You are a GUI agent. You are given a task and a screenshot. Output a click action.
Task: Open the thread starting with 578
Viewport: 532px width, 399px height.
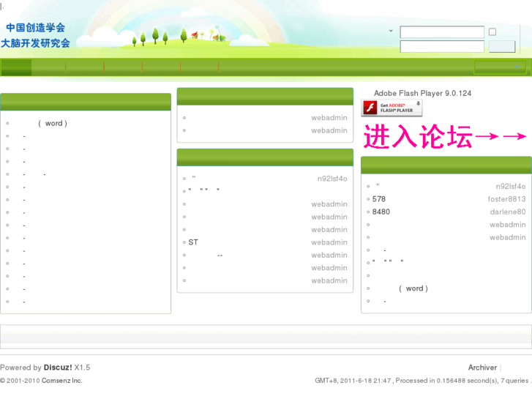coord(379,199)
